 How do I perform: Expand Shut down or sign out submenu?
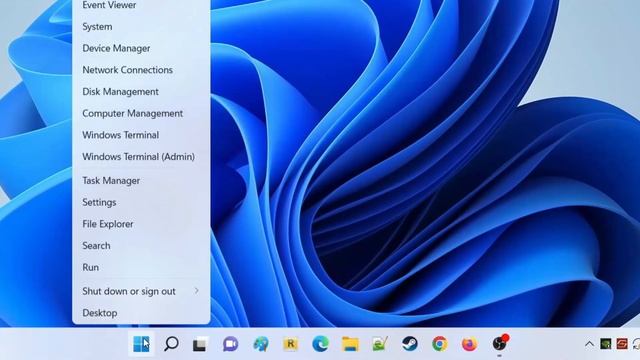pos(141,291)
